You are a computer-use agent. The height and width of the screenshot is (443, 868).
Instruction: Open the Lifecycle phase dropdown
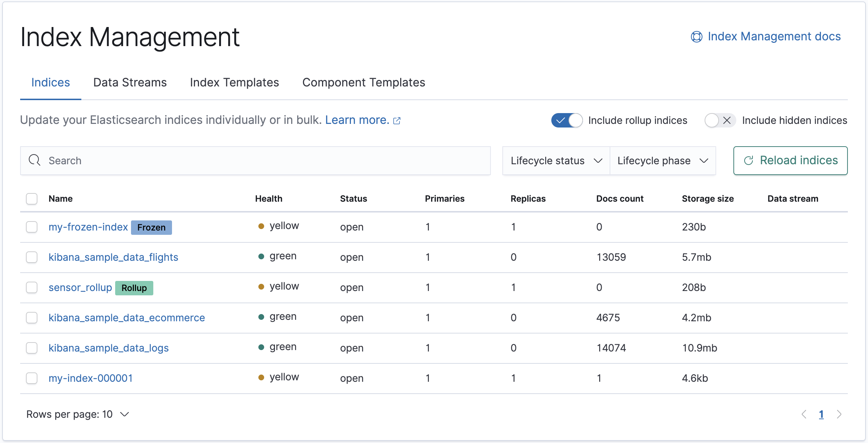coord(663,161)
